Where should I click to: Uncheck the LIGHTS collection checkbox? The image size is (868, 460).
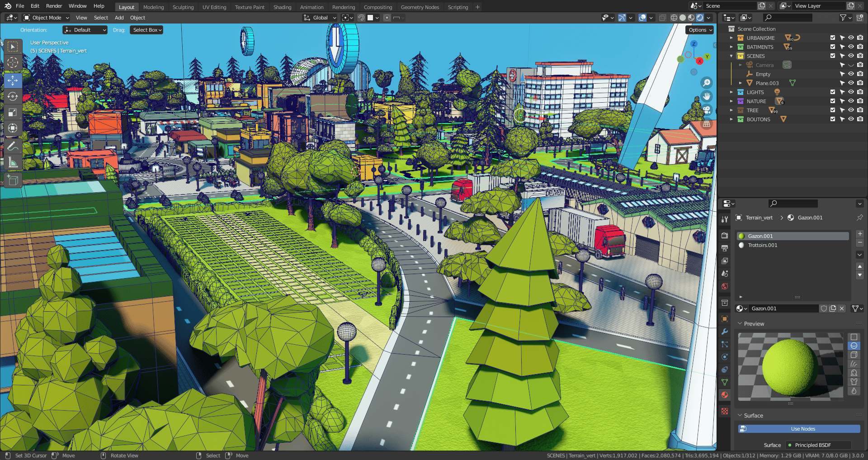[833, 92]
